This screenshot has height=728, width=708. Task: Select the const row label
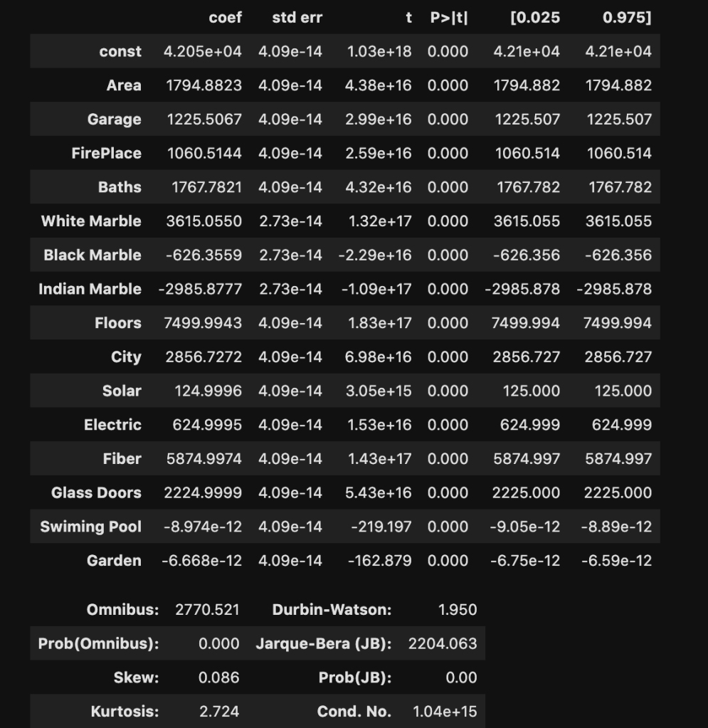[x=120, y=51]
